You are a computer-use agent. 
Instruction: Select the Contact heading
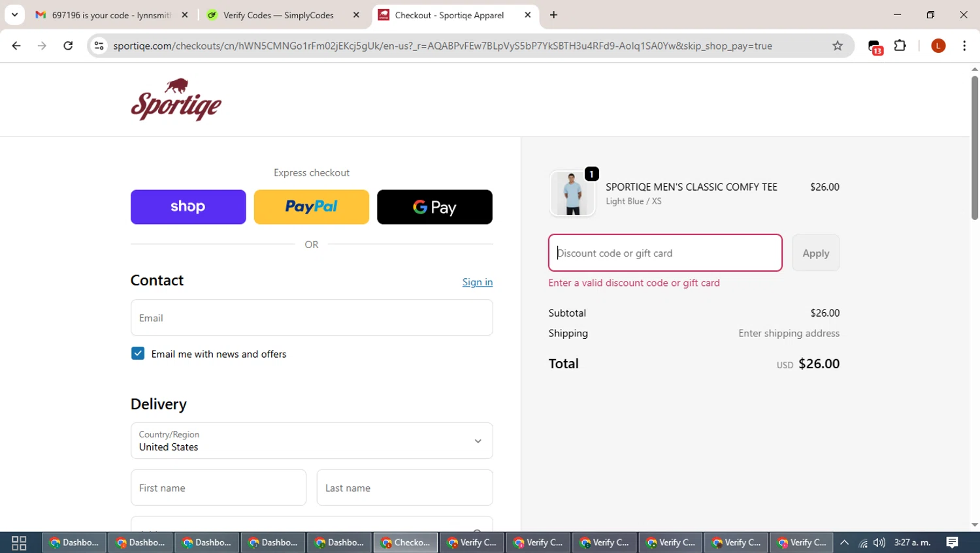[157, 280]
